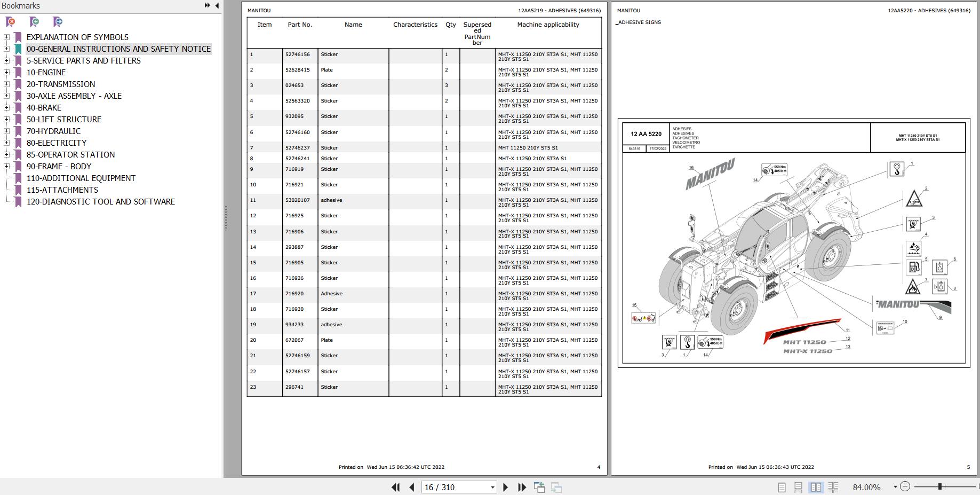This screenshot has height=495, width=980.
Task: Open the 40-BRAKE bookmark
Action: click(x=44, y=108)
